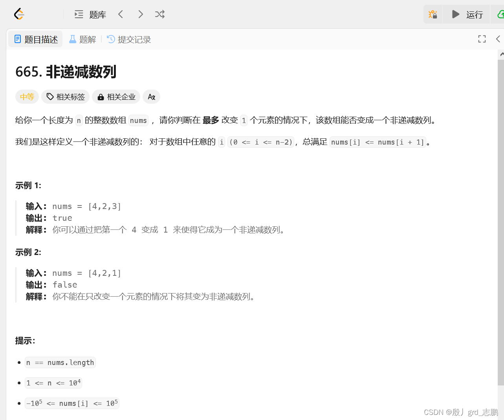Viewport: 504px width, 420px height.
Task: Show 相关企业 related companies
Action: [116, 97]
